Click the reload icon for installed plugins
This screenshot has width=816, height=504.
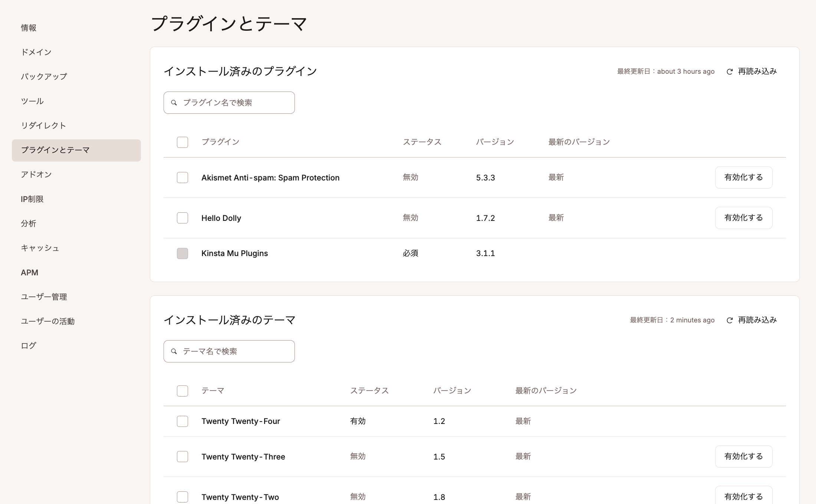730,71
